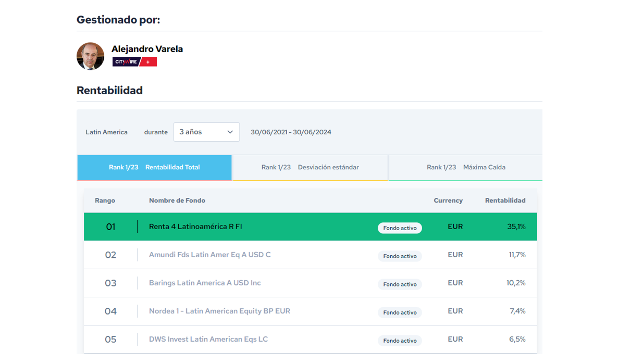Click Fondo activo badge in Nordea row
618x364 pixels.
click(400, 312)
